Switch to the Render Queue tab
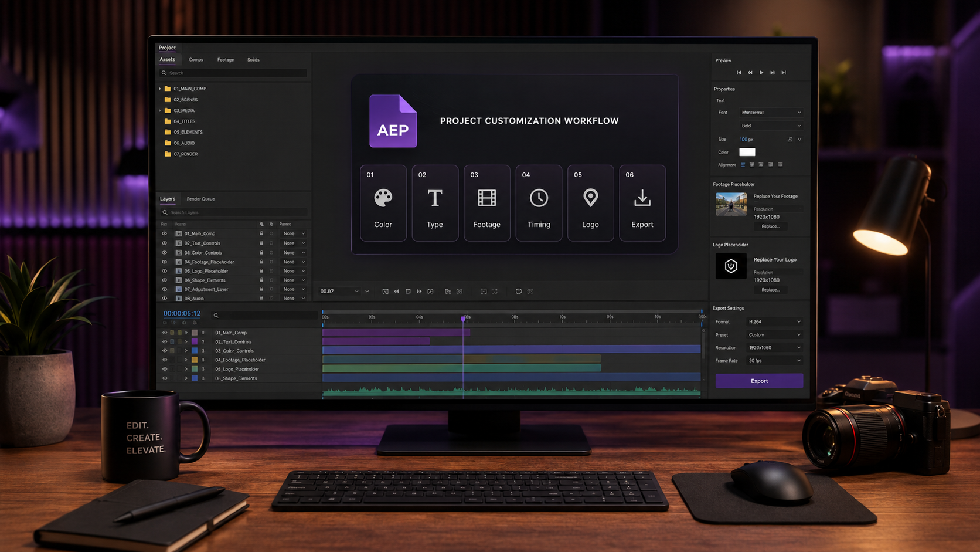This screenshot has height=552, width=980. point(200,199)
